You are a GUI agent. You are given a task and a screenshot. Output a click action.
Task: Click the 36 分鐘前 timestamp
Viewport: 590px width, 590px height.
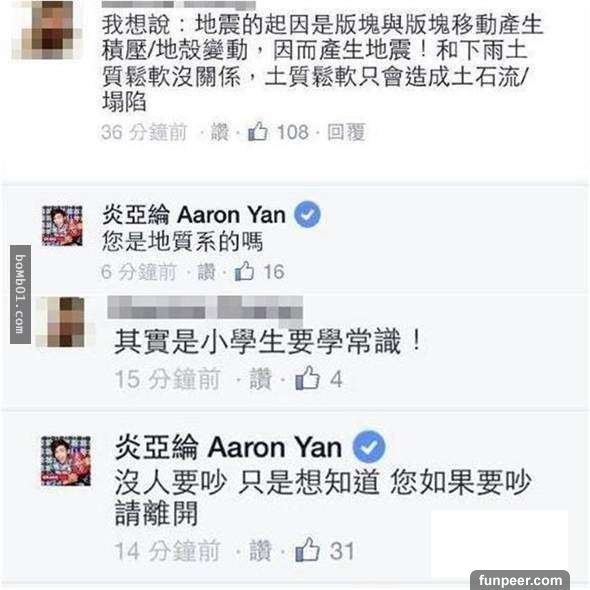(144, 132)
